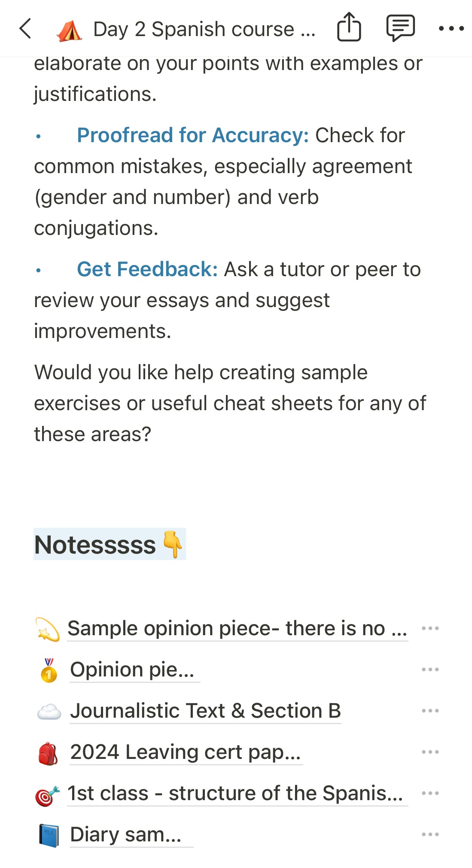The height and width of the screenshot is (868, 472).
Task: Open the 1st class structure page
Action: [x=235, y=793]
